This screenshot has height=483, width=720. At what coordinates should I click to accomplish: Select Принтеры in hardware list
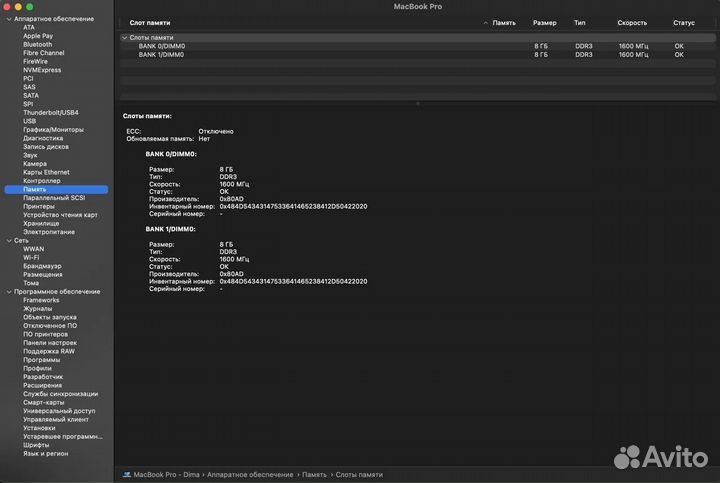(39, 207)
